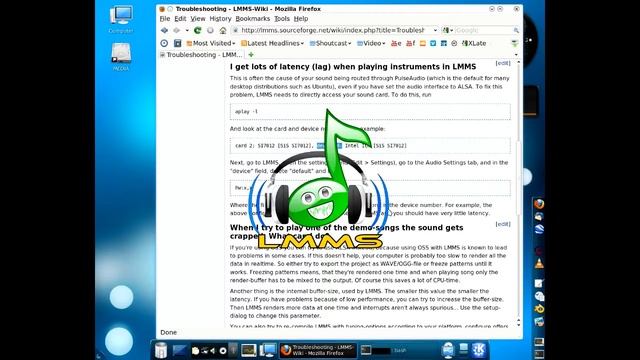Open the XLate bookmark
640x360 pixels.
(x=474, y=43)
